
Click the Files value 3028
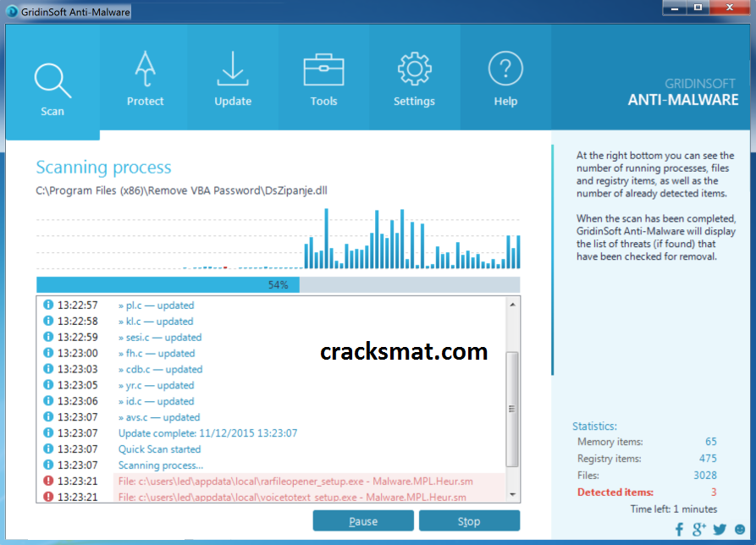(705, 475)
